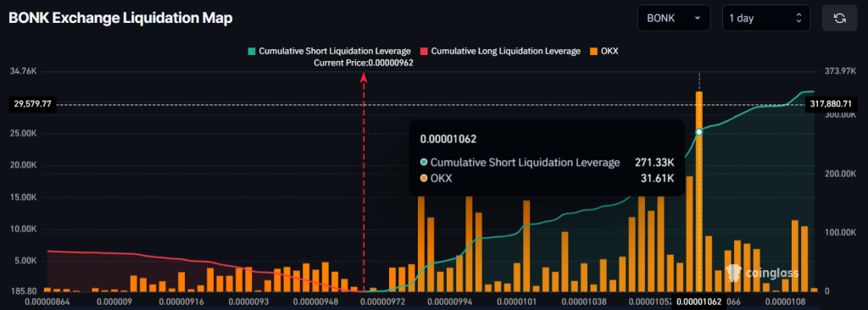Toggle Cumulative Long Liquidation Leverage legend
The width and height of the screenshot is (868, 310).
point(501,51)
